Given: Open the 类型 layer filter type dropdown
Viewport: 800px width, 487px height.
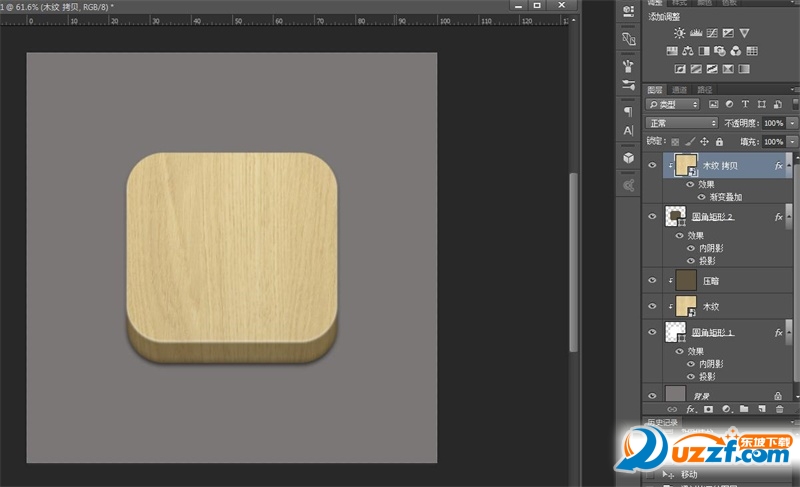Looking at the screenshot, I should point(674,104).
